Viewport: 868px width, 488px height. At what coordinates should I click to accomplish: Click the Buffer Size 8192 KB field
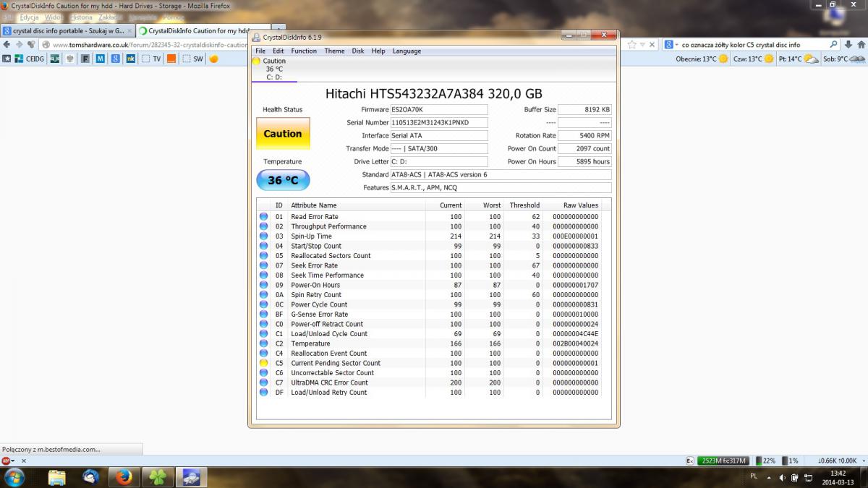(x=585, y=110)
